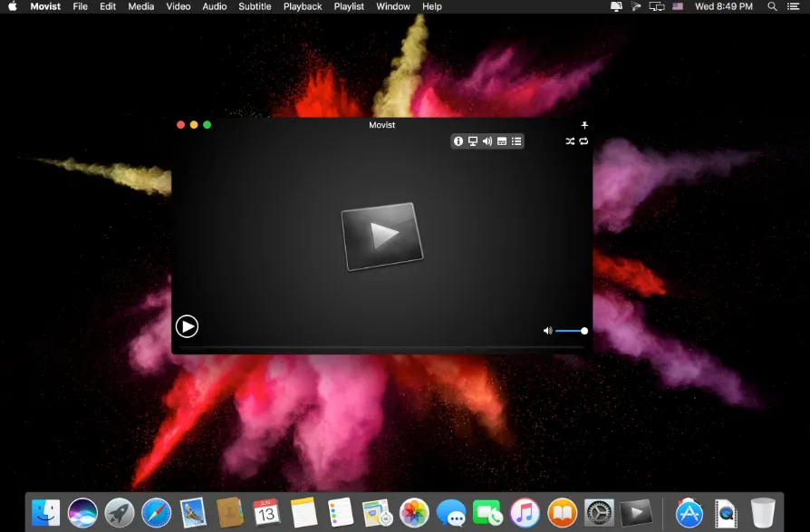Viewport: 810px width, 532px height.
Task: Open Spotlight search in menu bar
Action: [772, 6]
